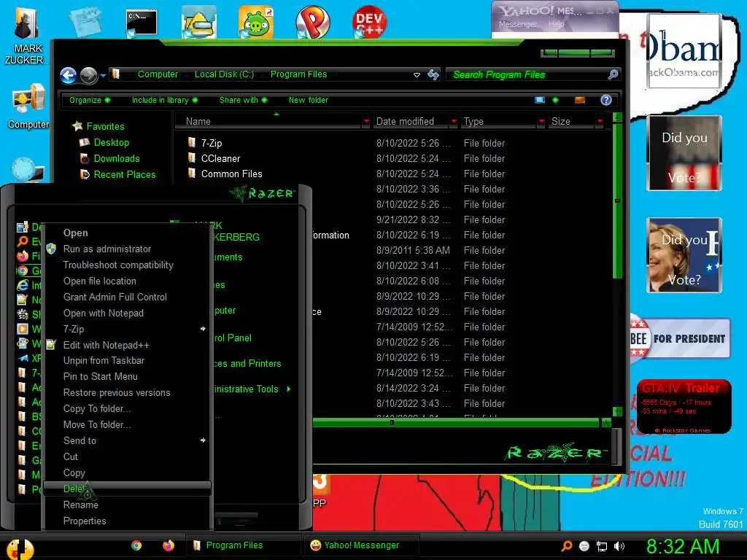
Task: Click the Explorer back arrow button
Action: (x=69, y=75)
